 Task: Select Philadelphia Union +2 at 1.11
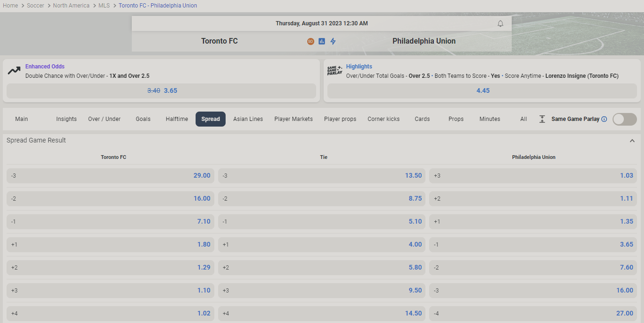pyautogui.click(x=533, y=199)
